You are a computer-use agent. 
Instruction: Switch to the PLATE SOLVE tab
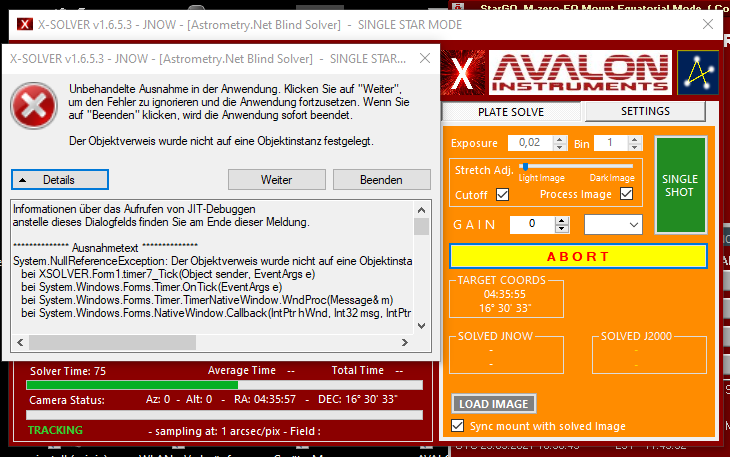click(x=511, y=112)
